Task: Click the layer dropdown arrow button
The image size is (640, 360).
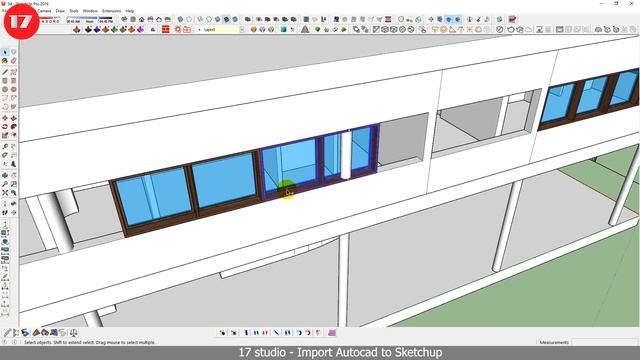Action: (x=242, y=29)
